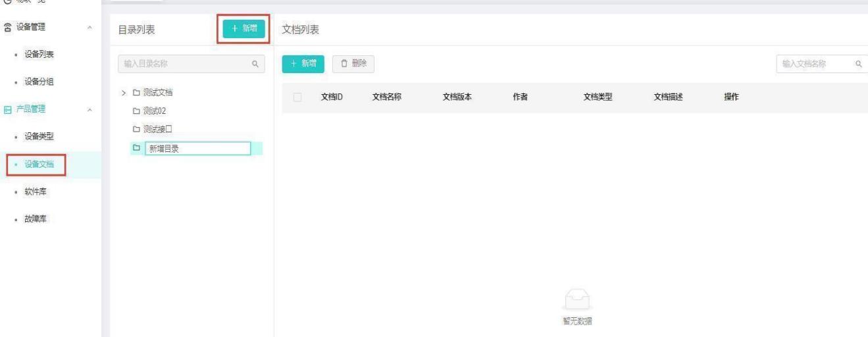Click the 设备管理 sidebar icon
868x337 pixels.
8,28
